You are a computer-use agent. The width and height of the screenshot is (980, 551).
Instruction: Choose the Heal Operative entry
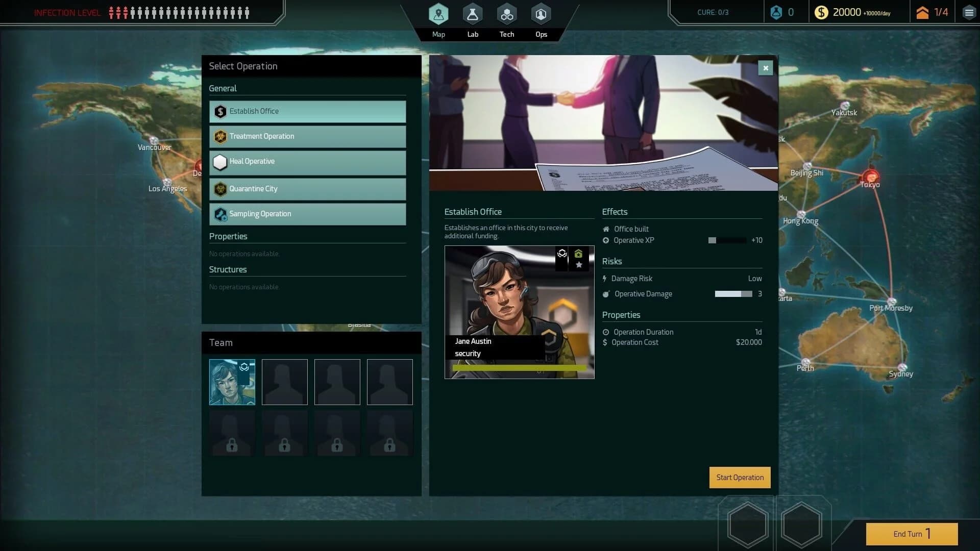pyautogui.click(x=307, y=161)
